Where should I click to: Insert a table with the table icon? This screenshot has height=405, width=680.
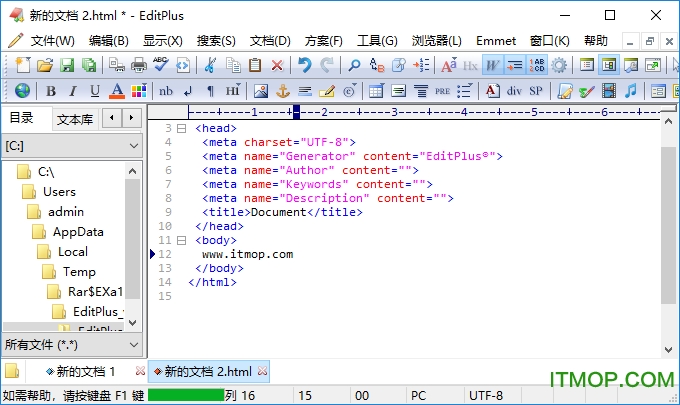(x=376, y=91)
